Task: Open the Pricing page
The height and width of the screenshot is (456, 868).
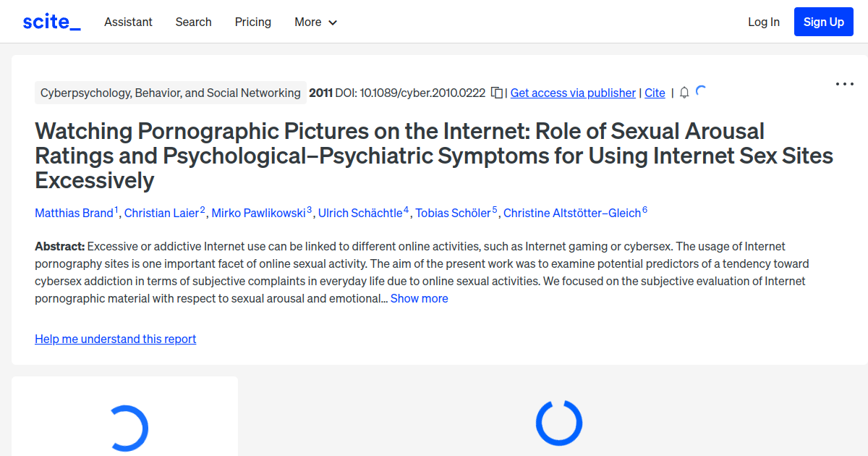Action: point(252,22)
